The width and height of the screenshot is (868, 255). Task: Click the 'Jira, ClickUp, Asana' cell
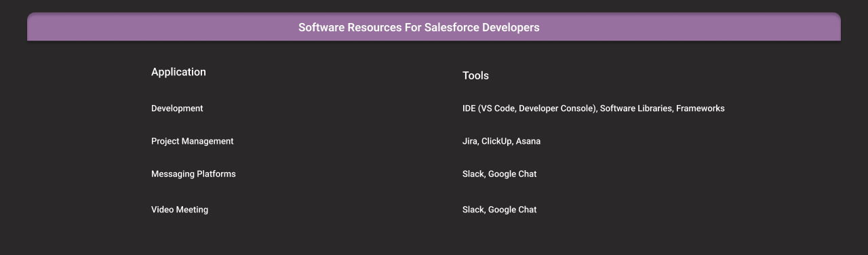click(x=501, y=141)
